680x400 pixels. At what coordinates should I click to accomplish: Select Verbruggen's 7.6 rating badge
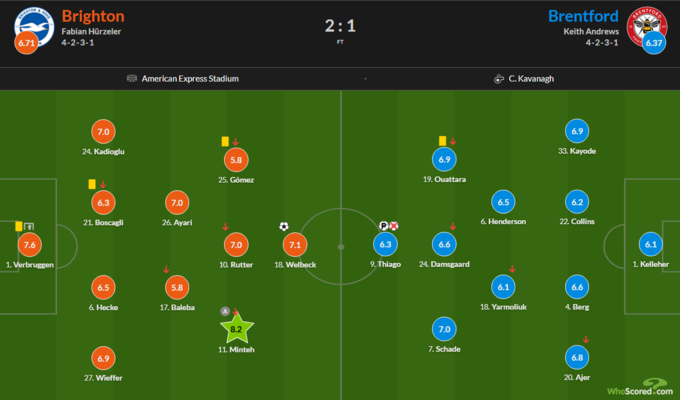coord(30,245)
